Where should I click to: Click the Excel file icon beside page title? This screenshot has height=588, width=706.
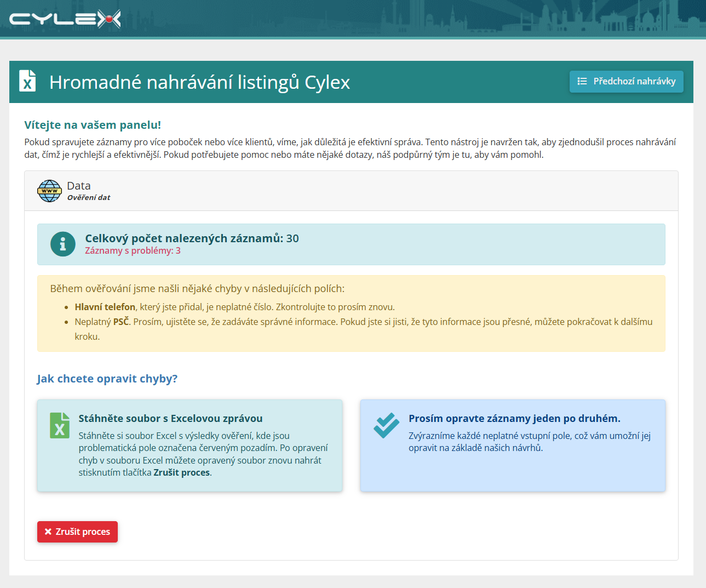[x=27, y=81]
